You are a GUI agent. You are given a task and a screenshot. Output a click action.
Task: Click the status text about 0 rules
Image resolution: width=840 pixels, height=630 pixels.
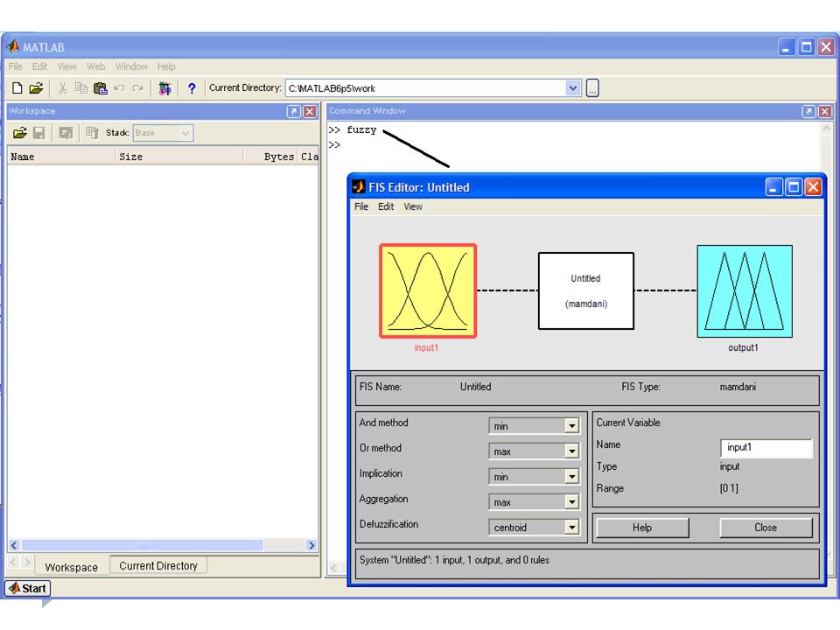(454, 560)
